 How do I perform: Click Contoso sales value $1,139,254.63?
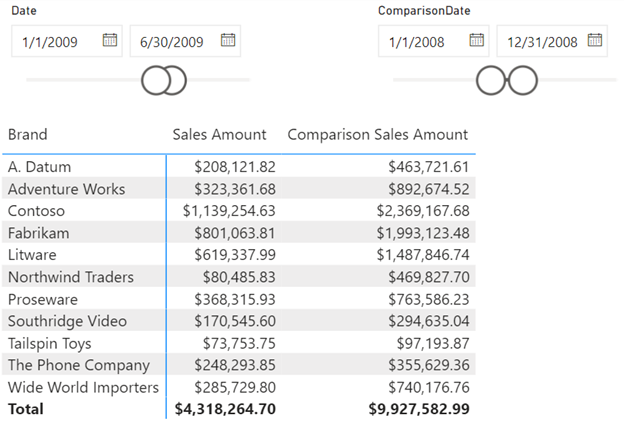point(229,211)
